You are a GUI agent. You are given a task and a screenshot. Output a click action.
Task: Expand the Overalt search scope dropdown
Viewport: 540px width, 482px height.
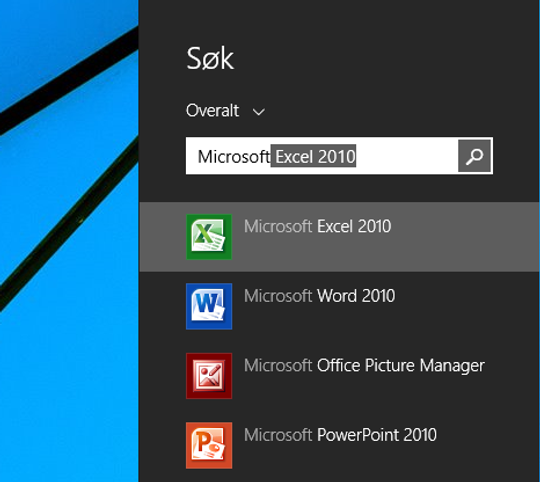[x=226, y=111]
